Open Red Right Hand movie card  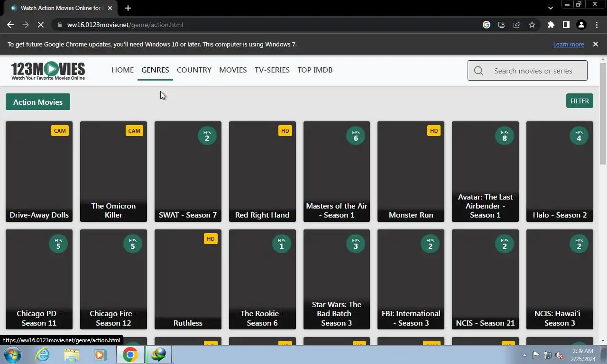click(x=262, y=172)
